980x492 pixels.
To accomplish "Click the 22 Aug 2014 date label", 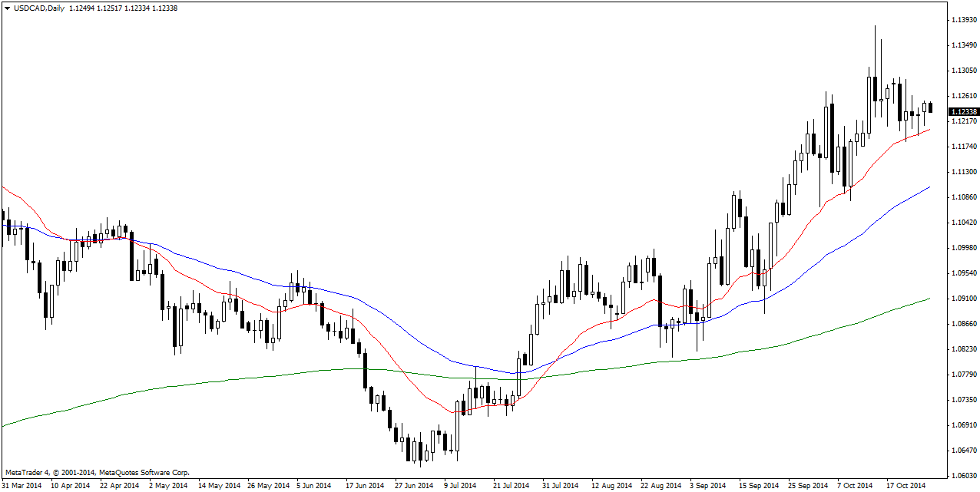I will click(660, 486).
